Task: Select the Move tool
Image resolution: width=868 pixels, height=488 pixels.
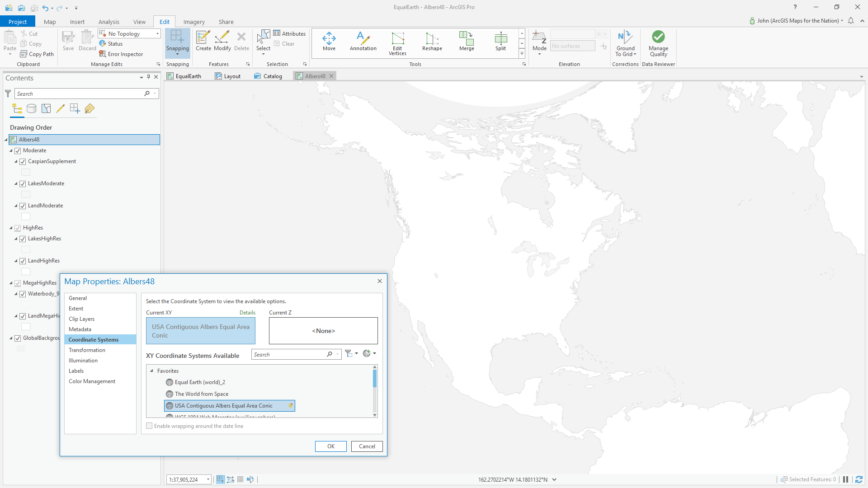Action: [329, 41]
